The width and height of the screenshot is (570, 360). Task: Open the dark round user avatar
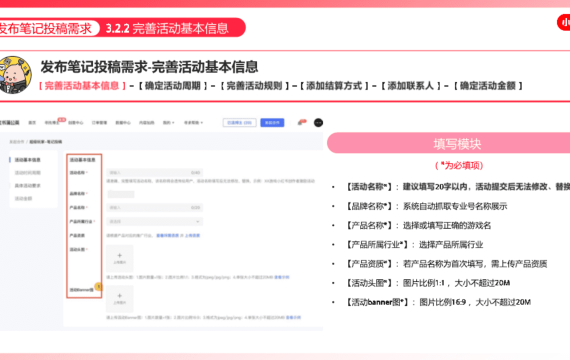pos(318,123)
